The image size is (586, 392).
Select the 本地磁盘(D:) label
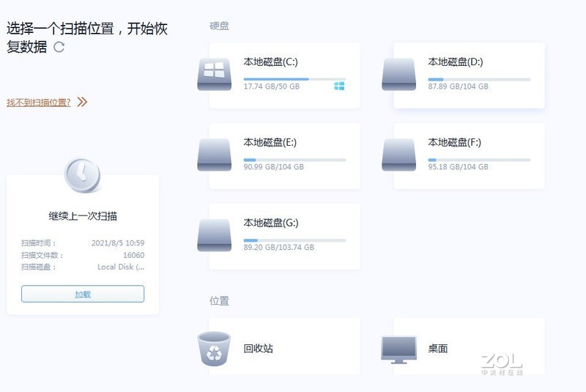(x=456, y=62)
